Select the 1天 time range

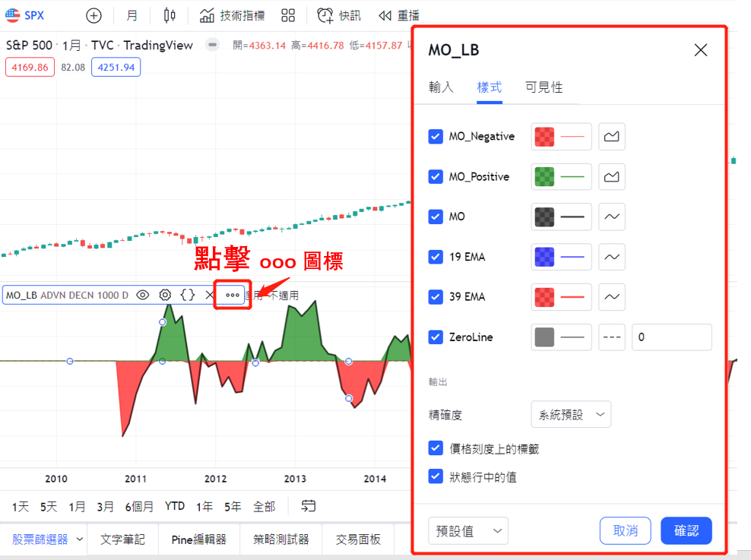[x=20, y=506]
